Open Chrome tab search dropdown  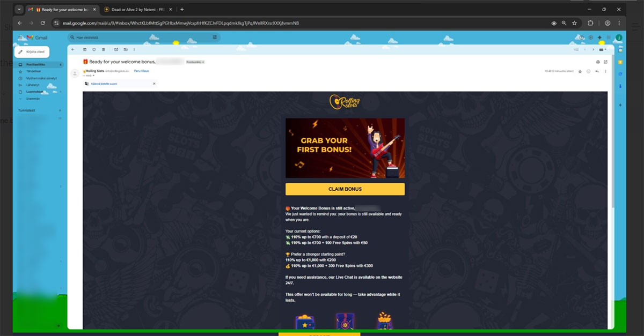coord(19,9)
